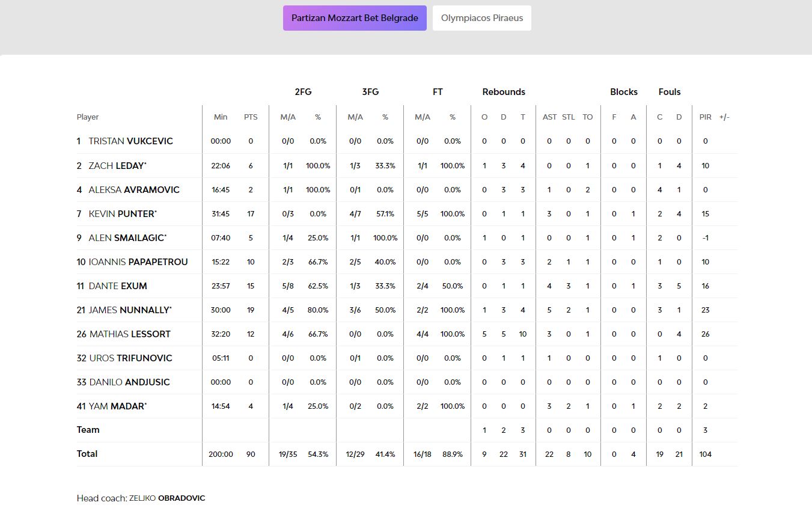
Task: Select the Olympiacos Piraeus tab
Action: 481,18
